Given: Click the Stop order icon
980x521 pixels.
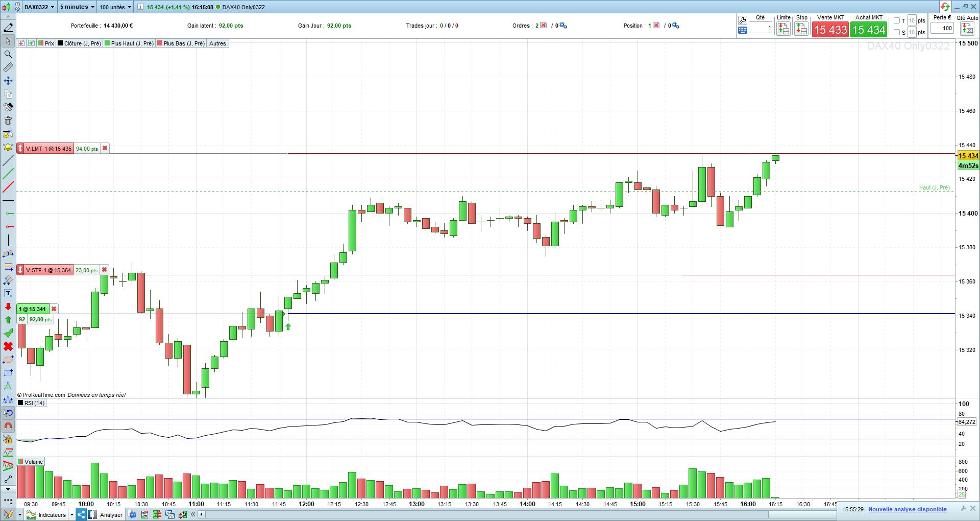Looking at the screenshot, I should tap(801, 29).
